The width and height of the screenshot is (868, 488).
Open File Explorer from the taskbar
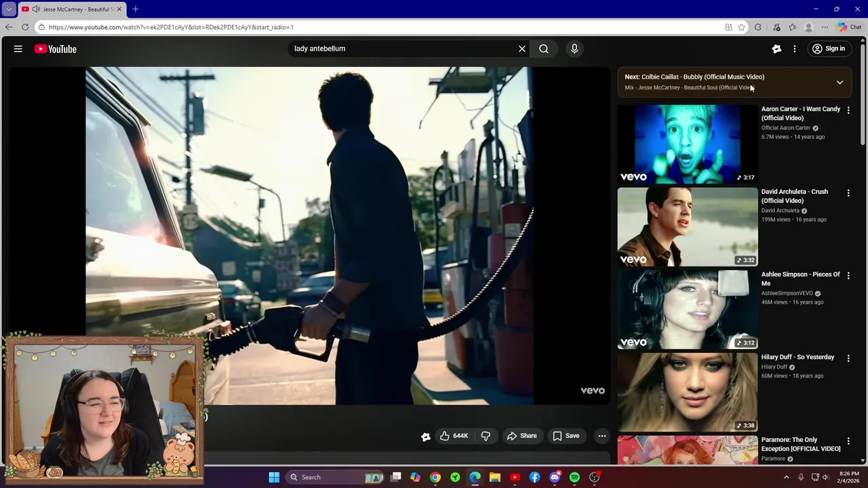(x=495, y=477)
